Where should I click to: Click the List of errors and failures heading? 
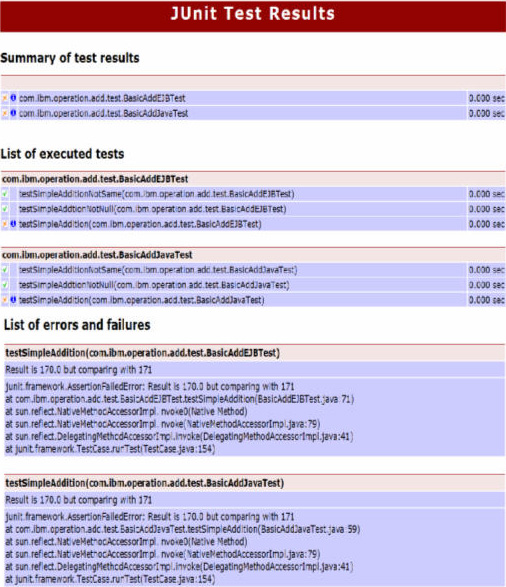click(77, 325)
